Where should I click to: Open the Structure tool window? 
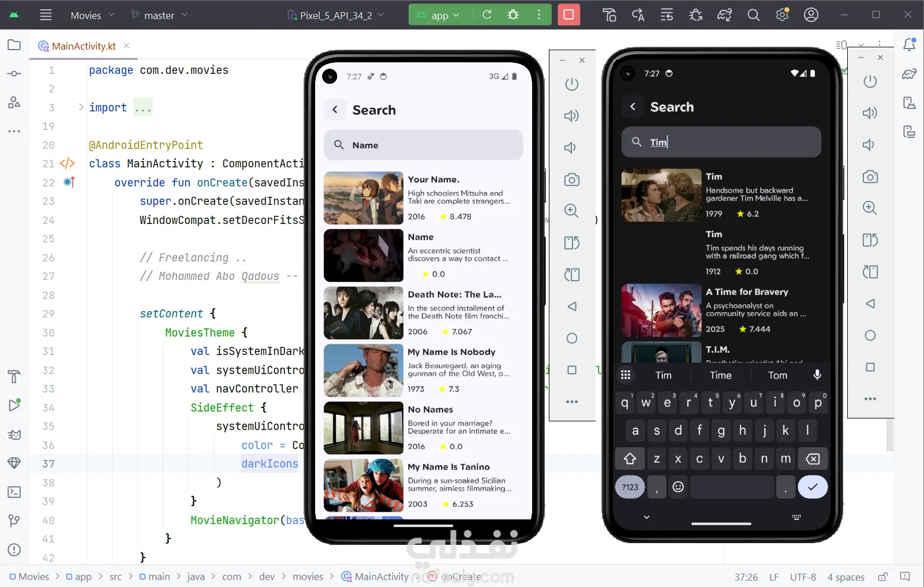pyautogui.click(x=14, y=103)
